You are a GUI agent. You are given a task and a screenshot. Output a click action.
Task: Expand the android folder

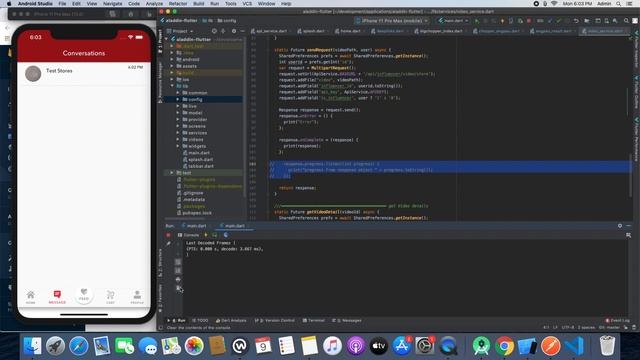click(172, 60)
